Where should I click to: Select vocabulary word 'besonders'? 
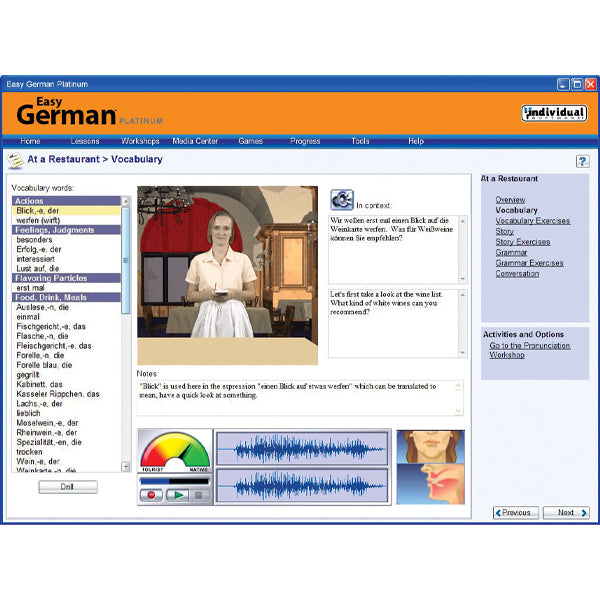click(x=66, y=240)
